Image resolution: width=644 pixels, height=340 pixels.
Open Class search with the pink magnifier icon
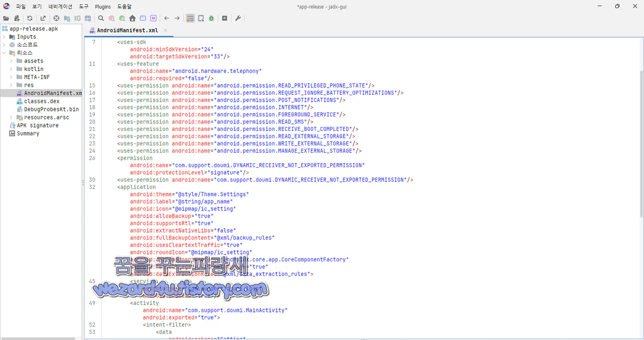point(112,18)
